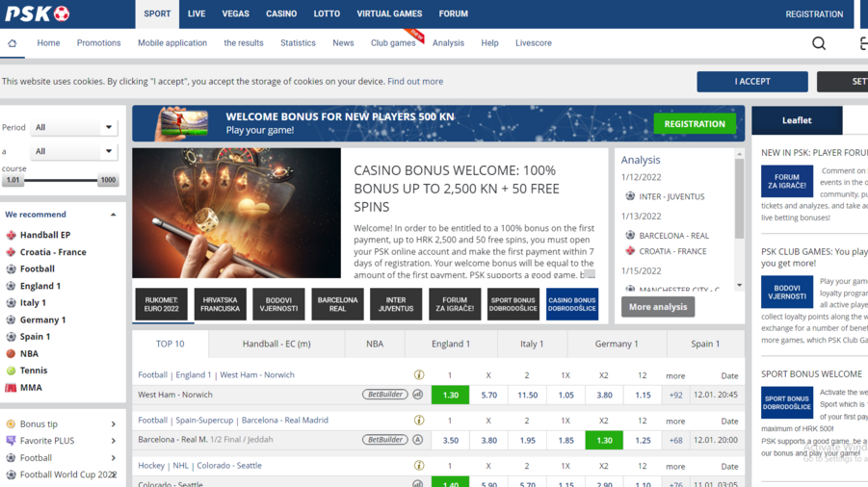Click the BetBuilder badge for Barcelona - Real M.
Screen dimensions: 868x487
[x=384, y=440]
